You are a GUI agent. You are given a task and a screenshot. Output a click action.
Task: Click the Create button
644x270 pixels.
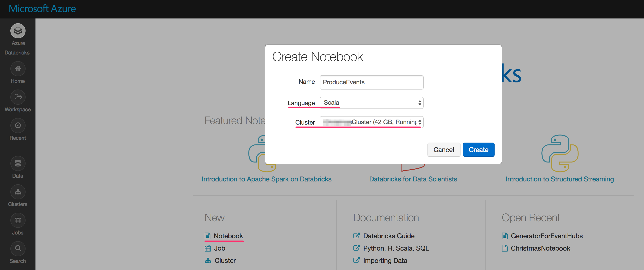coord(478,150)
